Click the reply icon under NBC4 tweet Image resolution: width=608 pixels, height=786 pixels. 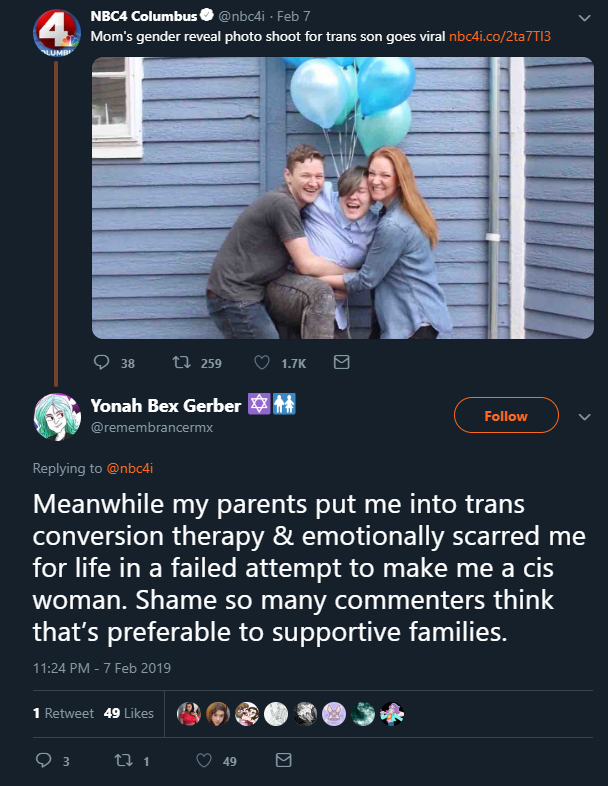point(102,362)
